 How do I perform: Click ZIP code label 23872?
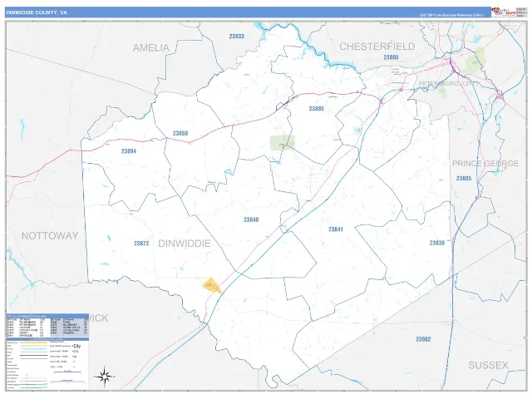141,244
